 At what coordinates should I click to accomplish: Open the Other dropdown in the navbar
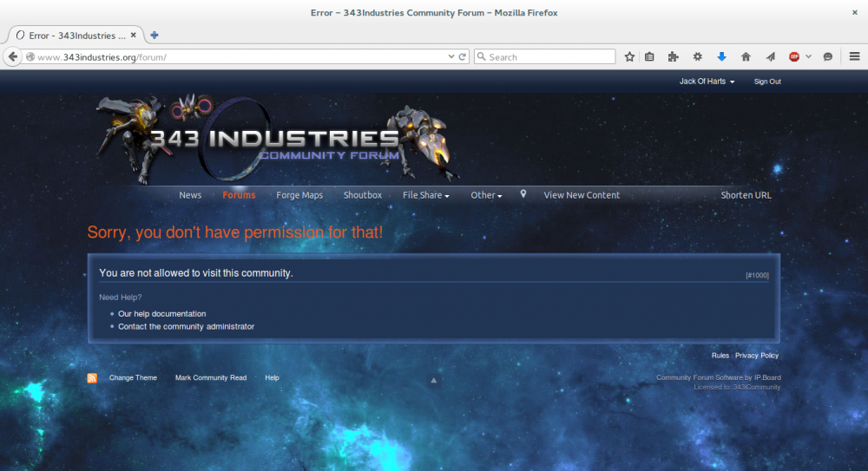pyautogui.click(x=486, y=195)
